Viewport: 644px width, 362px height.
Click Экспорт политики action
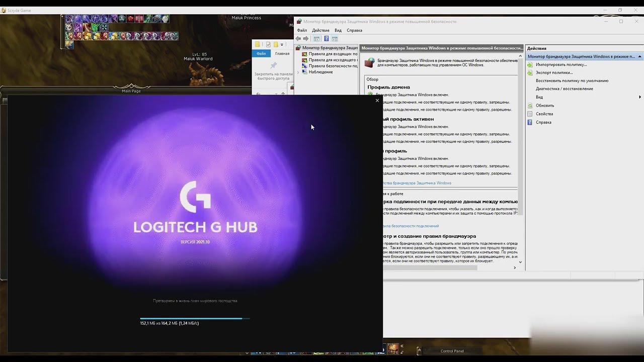pyautogui.click(x=554, y=72)
